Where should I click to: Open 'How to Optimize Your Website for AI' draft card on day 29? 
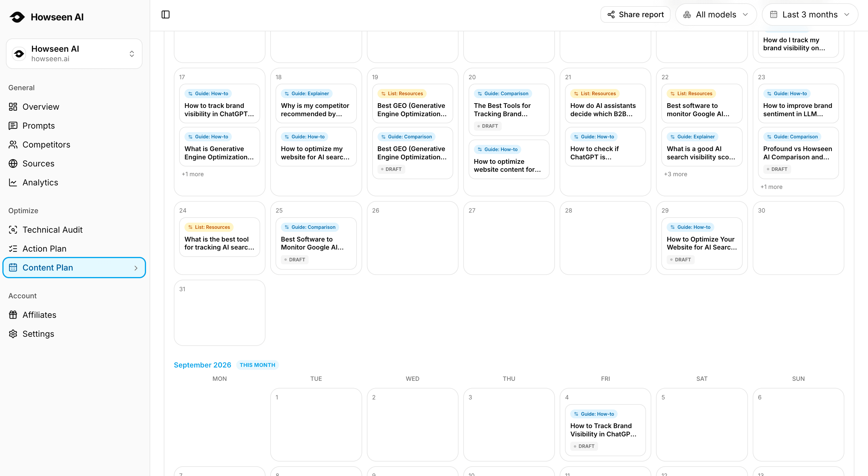coord(702,243)
